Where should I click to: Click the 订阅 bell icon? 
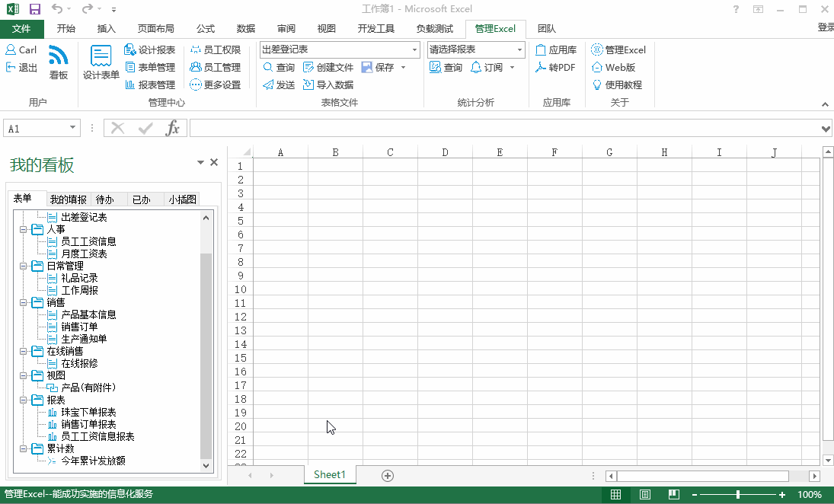click(x=476, y=68)
